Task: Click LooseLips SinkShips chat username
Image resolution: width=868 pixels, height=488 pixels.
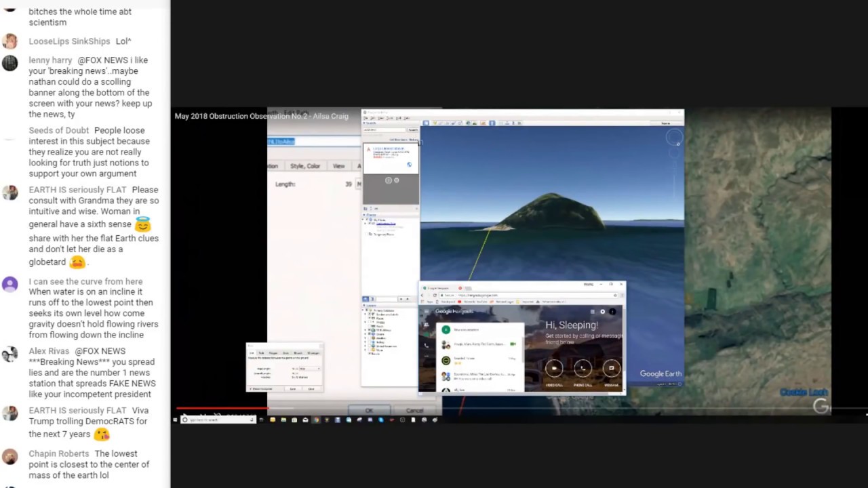Action: point(69,41)
